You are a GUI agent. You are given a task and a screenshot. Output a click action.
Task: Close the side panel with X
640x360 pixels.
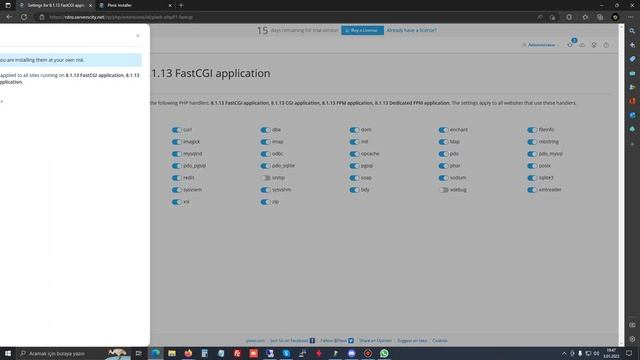[138, 36]
